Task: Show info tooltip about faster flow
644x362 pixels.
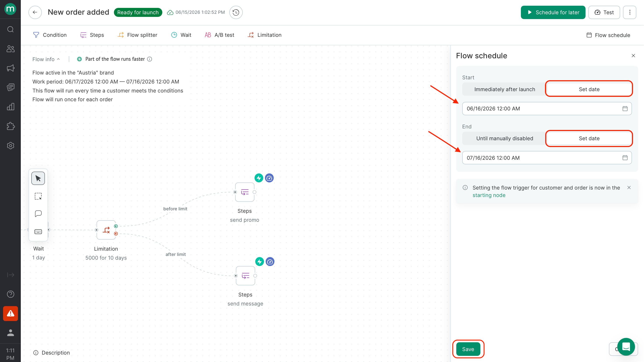Action: (149, 59)
